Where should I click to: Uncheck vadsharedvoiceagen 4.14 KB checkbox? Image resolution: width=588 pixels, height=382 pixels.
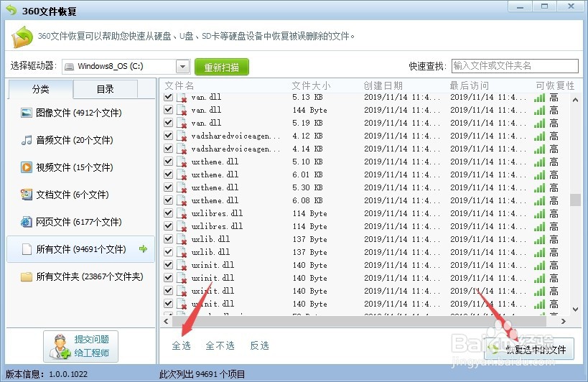click(x=169, y=149)
